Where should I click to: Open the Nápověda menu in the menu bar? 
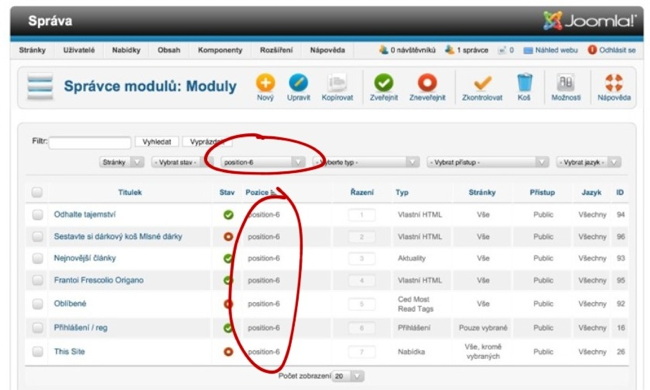pos(327,50)
